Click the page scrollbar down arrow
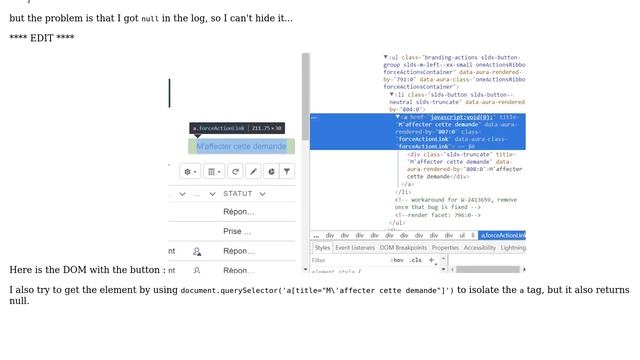The width and height of the screenshot is (640, 360). [x=306, y=269]
